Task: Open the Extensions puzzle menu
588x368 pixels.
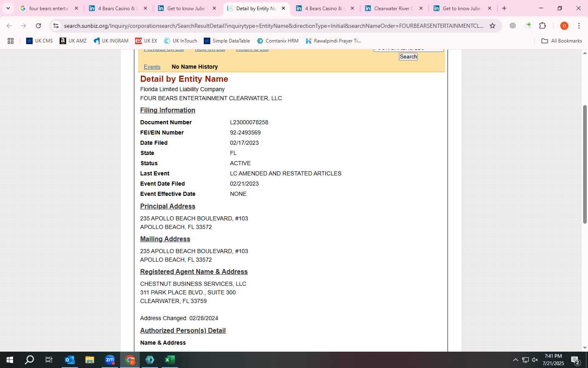Action: tap(543, 26)
